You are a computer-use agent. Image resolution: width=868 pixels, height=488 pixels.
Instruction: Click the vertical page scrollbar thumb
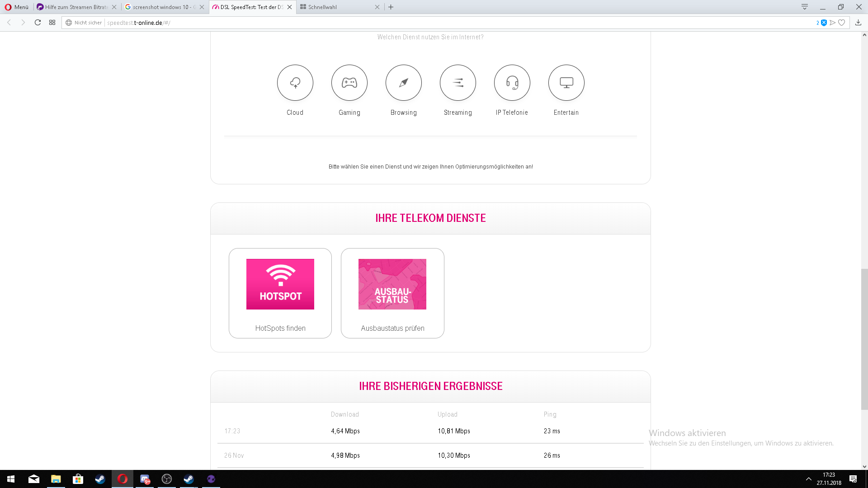coord(864,339)
